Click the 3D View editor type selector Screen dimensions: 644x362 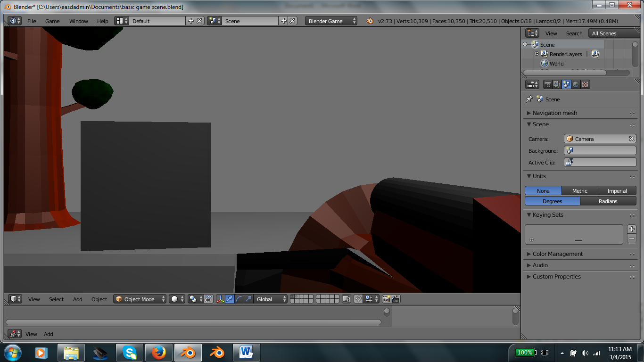[16, 299]
